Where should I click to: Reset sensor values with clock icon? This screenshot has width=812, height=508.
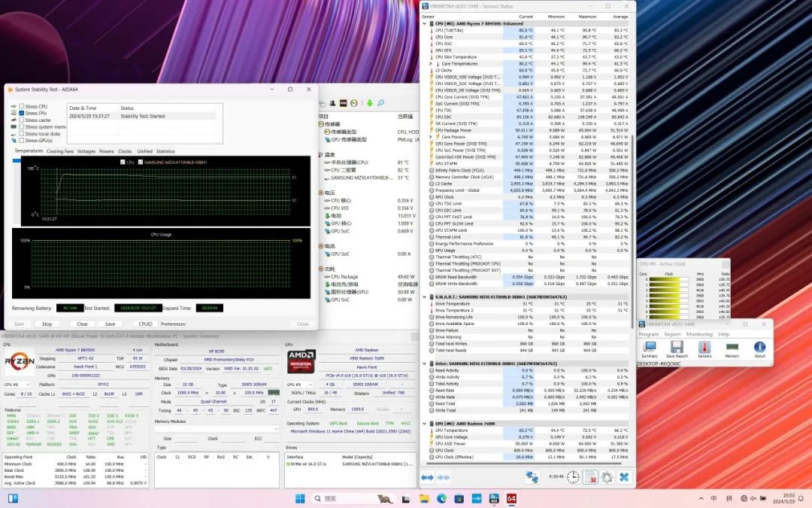point(573,477)
